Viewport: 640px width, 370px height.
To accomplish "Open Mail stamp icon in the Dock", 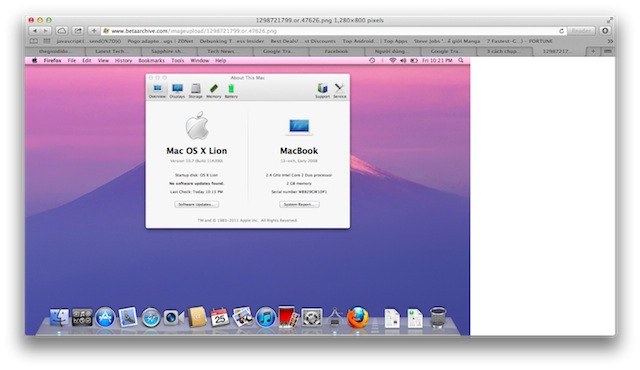I will 128,317.
